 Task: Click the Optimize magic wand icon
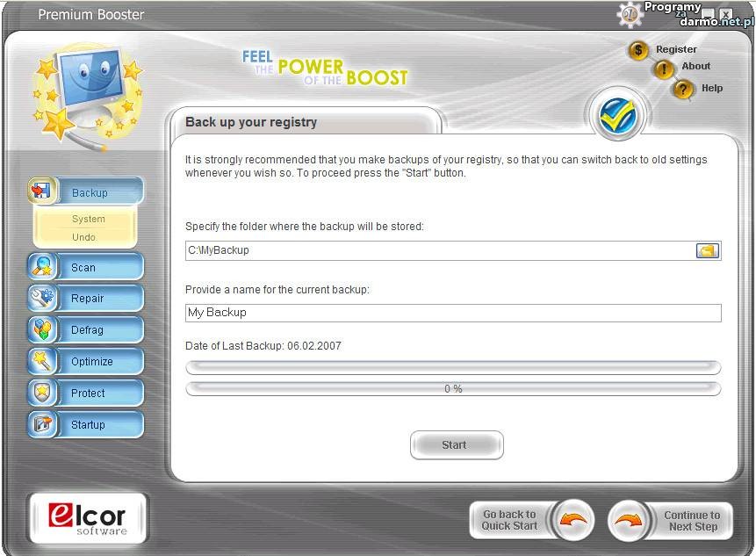(41, 361)
